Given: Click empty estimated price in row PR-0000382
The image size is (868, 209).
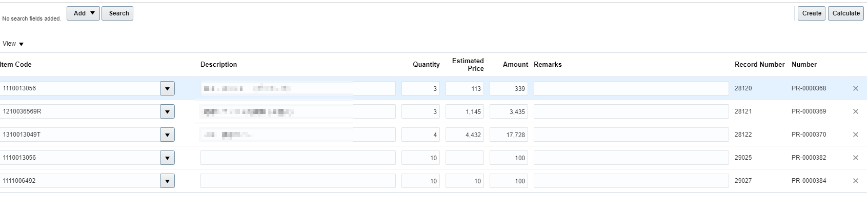Looking at the screenshot, I should pos(465,158).
